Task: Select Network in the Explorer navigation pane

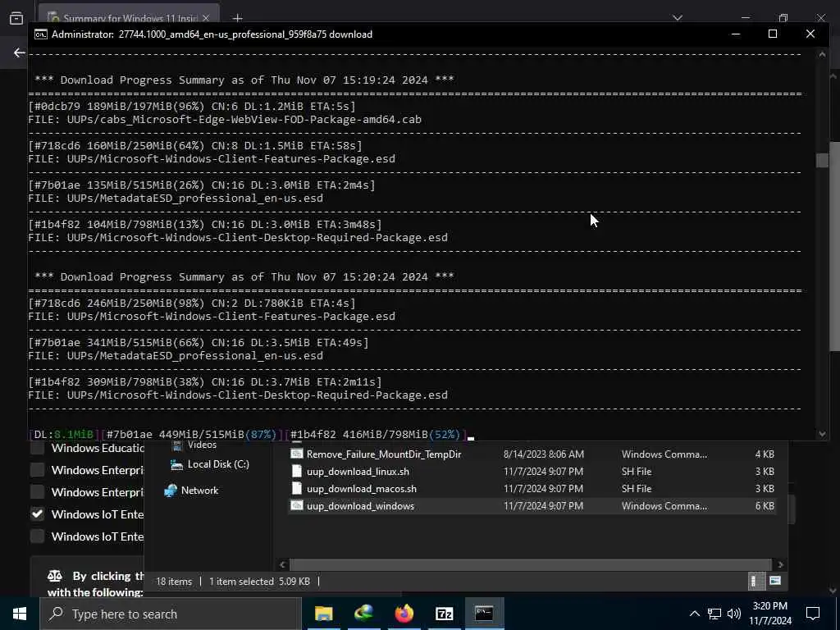Action: click(199, 491)
